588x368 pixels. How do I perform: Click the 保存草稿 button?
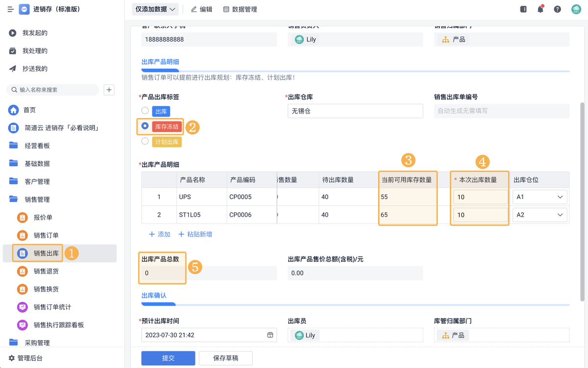click(225, 358)
